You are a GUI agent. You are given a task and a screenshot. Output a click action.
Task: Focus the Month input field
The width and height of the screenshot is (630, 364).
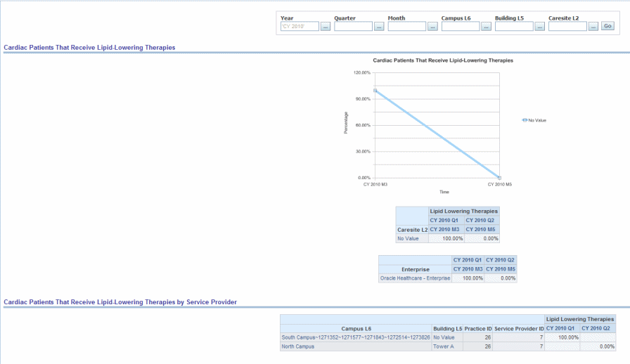click(406, 27)
